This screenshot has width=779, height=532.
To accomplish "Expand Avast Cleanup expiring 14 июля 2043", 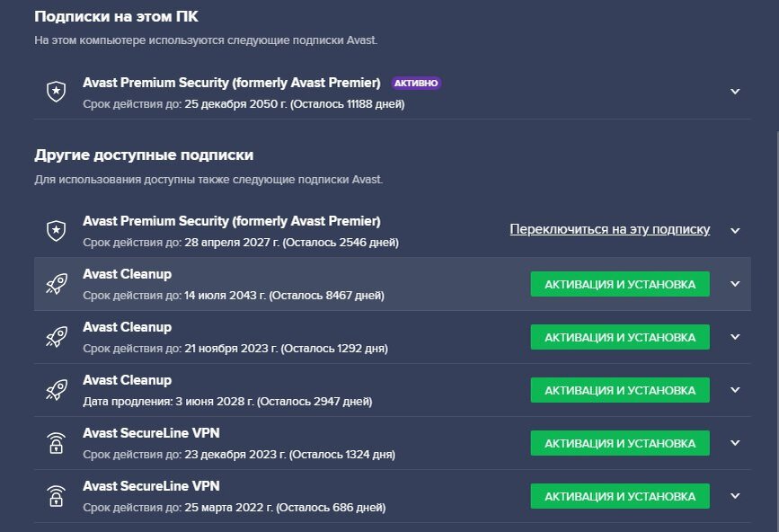I will click(x=735, y=284).
